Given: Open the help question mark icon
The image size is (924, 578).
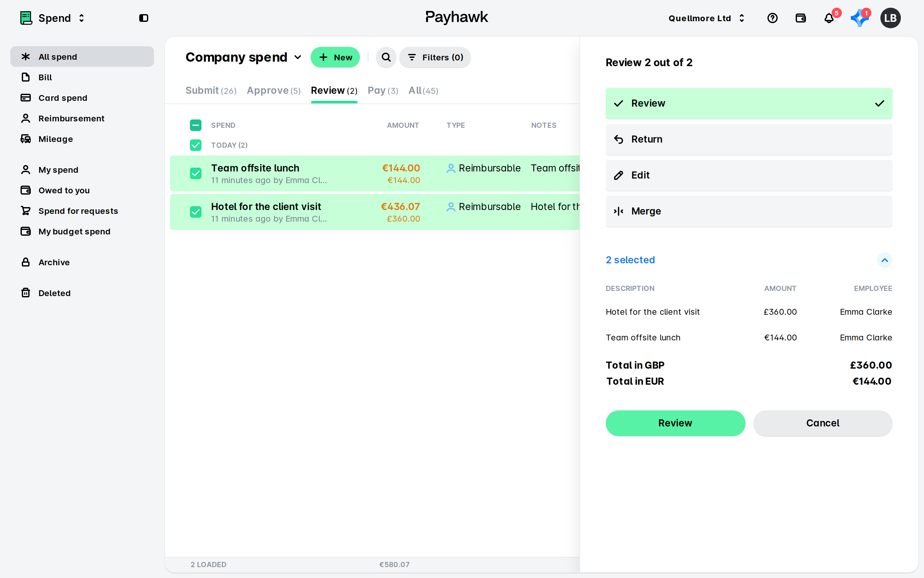Looking at the screenshot, I should click(x=772, y=18).
